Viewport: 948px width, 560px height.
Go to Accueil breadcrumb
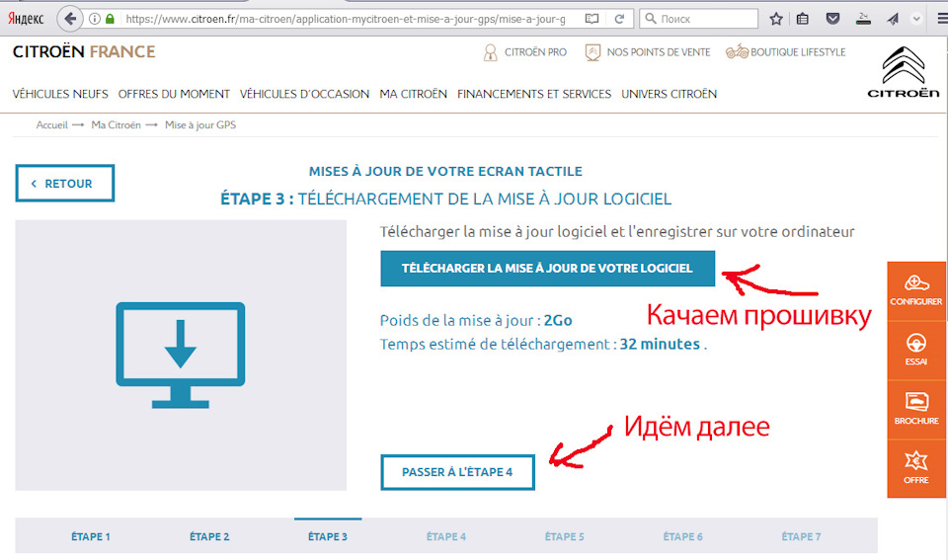click(x=52, y=125)
